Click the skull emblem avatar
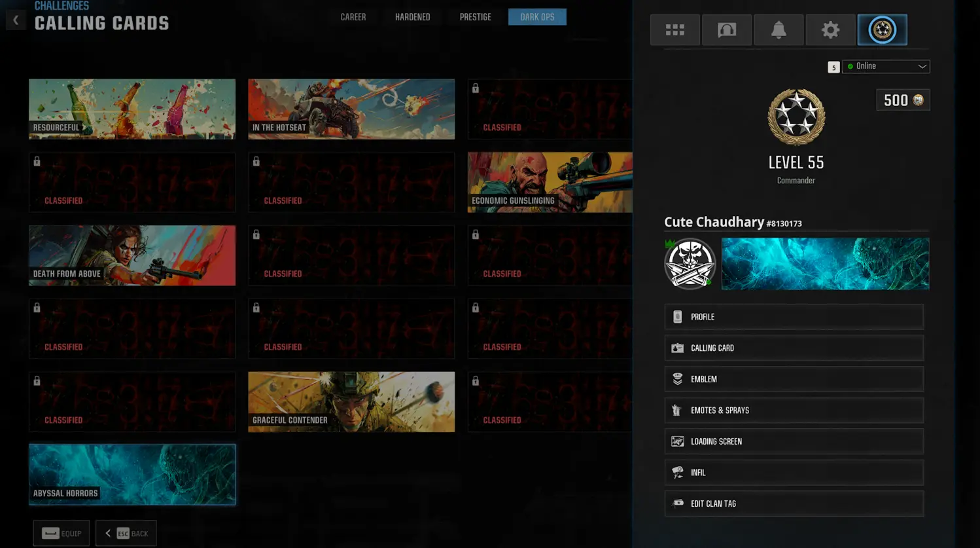The height and width of the screenshot is (548, 980). tap(690, 264)
